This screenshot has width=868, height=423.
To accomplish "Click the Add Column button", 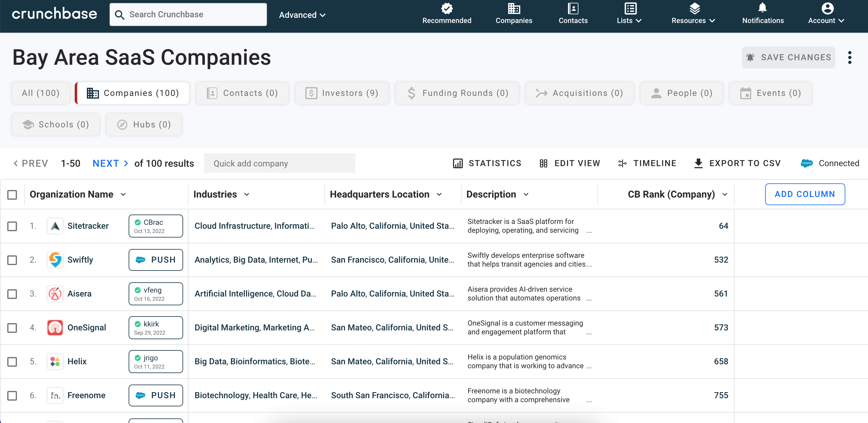I will (805, 194).
